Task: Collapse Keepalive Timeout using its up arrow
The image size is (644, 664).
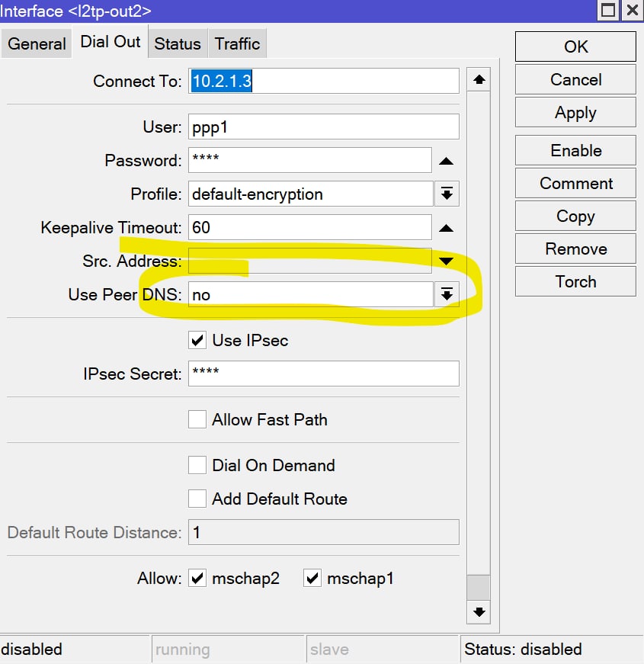Action: tap(447, 228)
